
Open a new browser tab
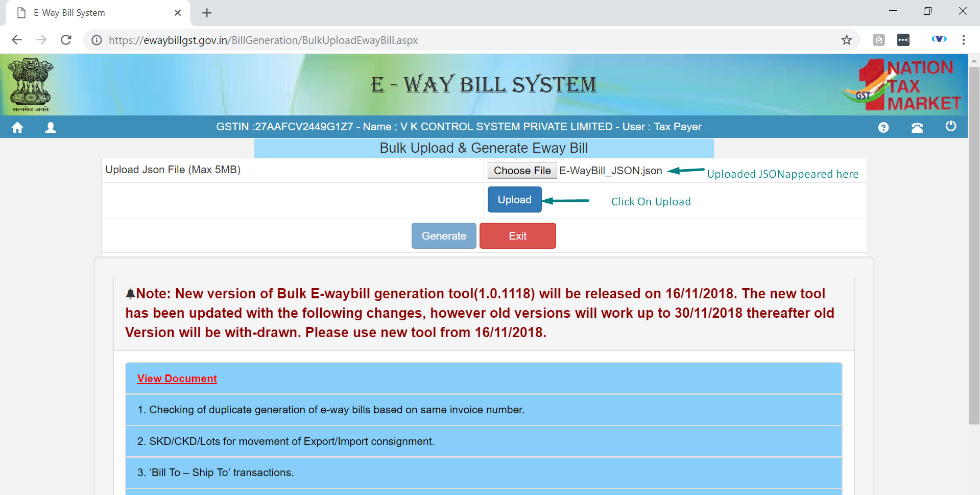(206, 13)
